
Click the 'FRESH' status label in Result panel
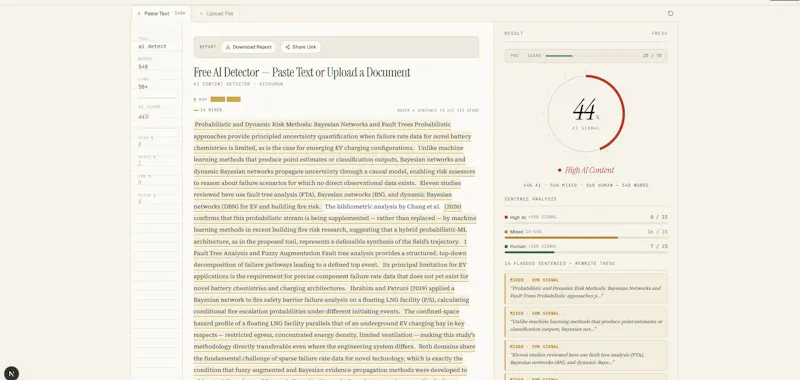(659, 34)
